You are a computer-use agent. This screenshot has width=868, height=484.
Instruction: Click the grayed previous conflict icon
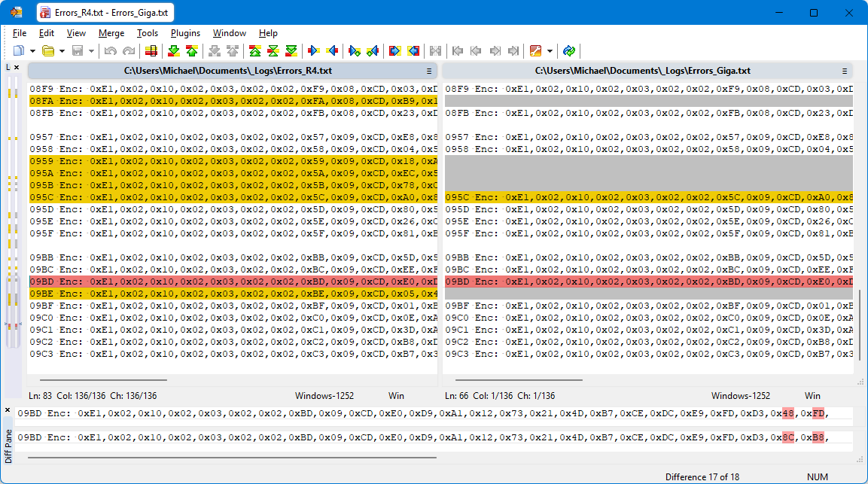click(233, 51)
